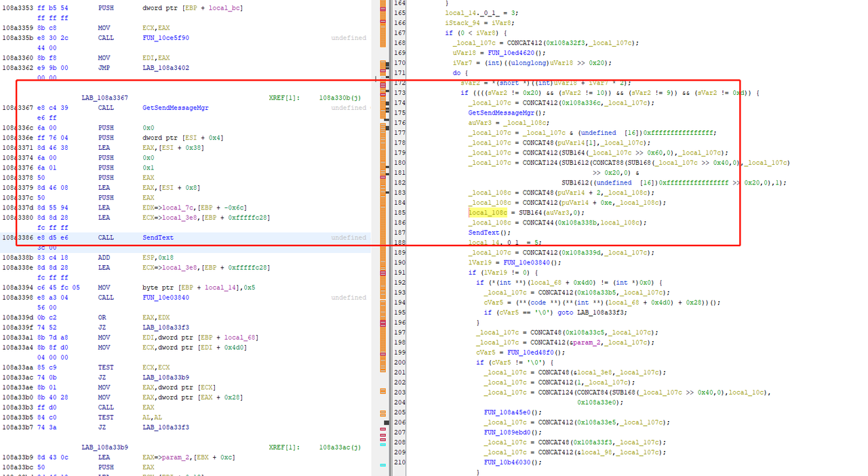
Task: Click LAB_108a33b9 operand in the JZ instruction
Action: tap(165, 377)
